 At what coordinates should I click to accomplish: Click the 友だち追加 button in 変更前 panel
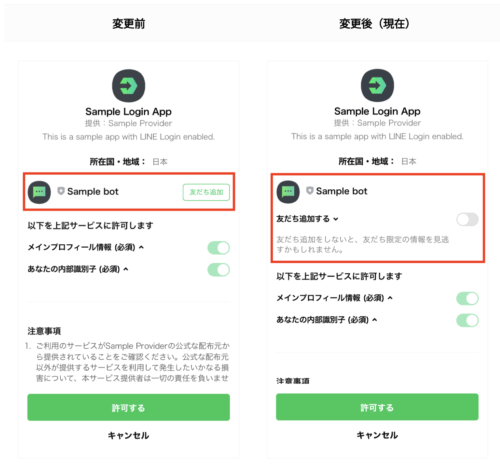[x=206, y=192]
